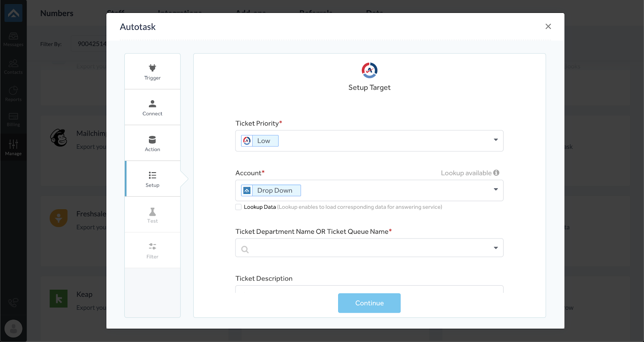Open the Trigger step
644x342 pixels.
pyautogui.click(x=153, y=72)
